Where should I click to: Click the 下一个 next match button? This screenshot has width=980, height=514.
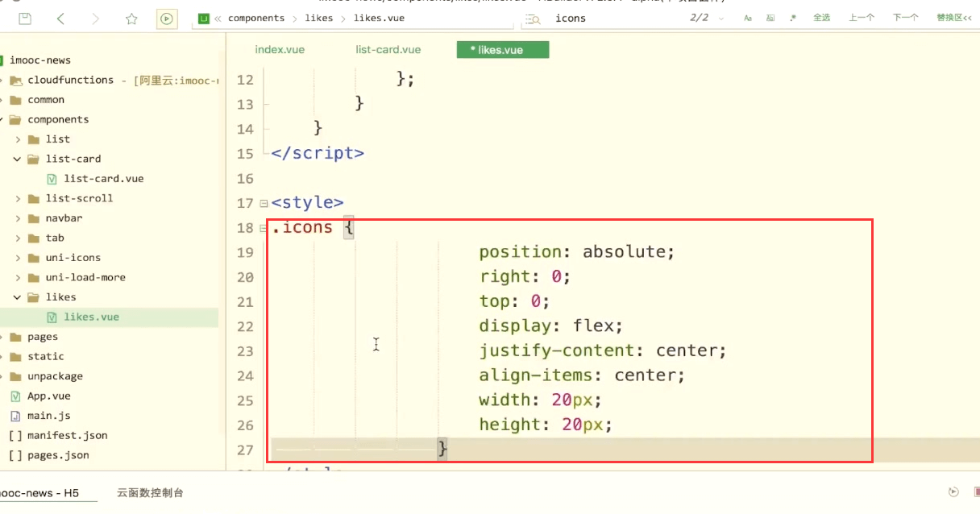pyautogui.click(x=906, y=18)
